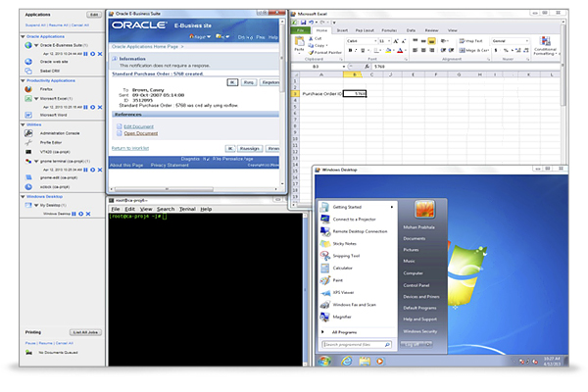Launch the VT420 terminal entry
588x392 pixels.
55,152
